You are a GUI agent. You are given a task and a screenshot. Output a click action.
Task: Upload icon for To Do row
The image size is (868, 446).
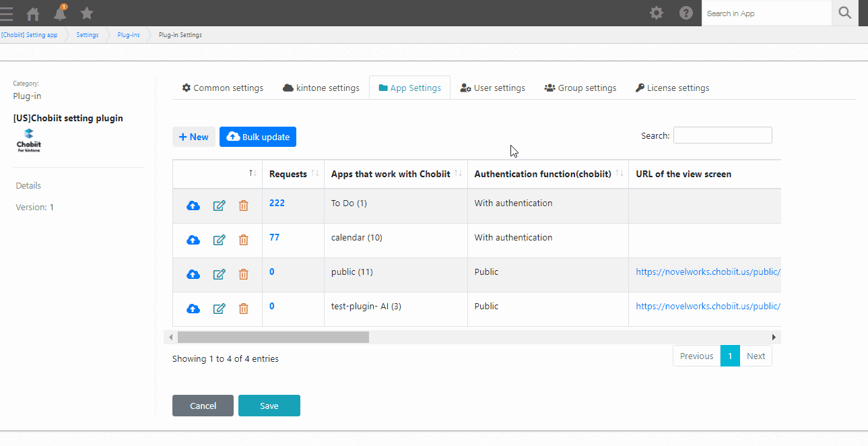(x=193, y=205)
